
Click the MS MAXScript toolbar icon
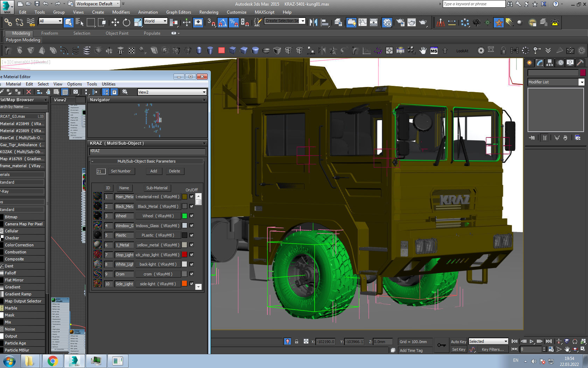[x=434, y=51]
